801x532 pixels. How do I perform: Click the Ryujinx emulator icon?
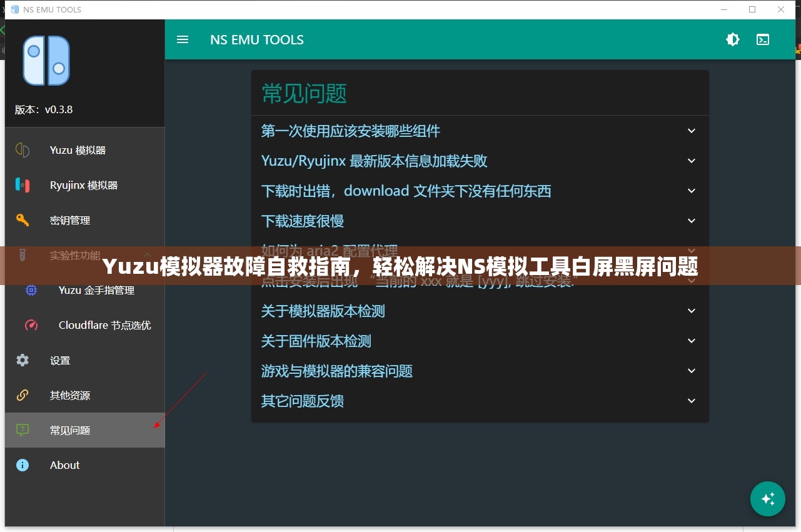pyautogui.click(x=23, y=185)
